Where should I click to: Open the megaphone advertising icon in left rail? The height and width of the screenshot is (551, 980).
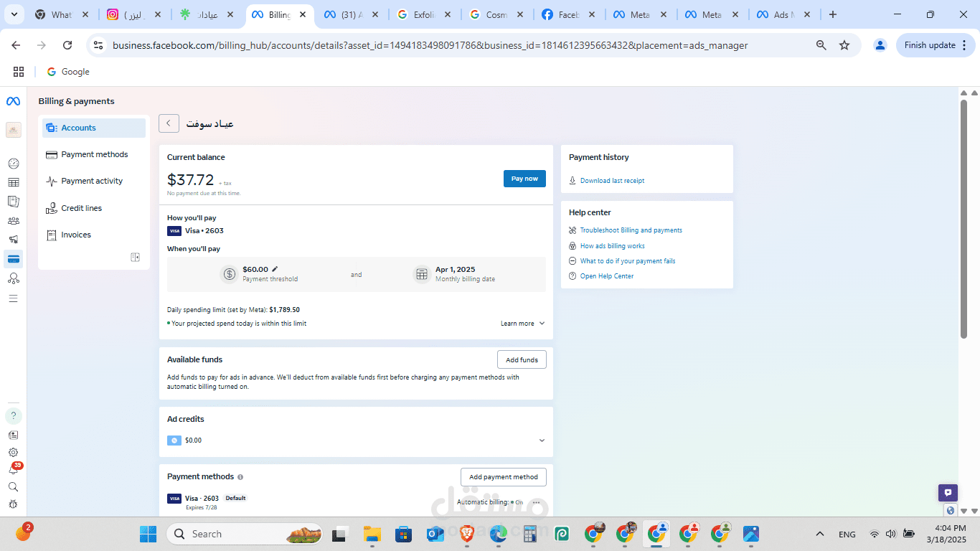coord(13,240)
